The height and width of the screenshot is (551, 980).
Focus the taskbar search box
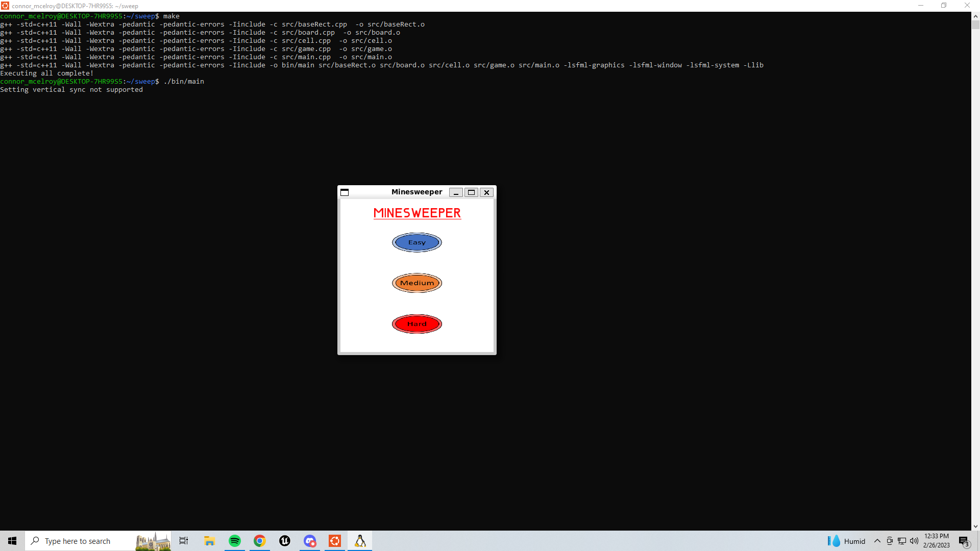[x=98, y=541]
